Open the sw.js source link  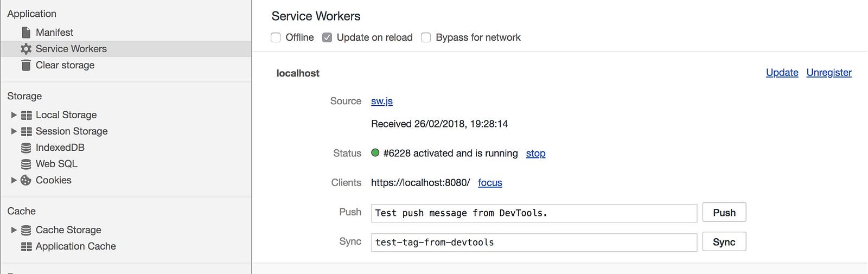click(382, 101)
